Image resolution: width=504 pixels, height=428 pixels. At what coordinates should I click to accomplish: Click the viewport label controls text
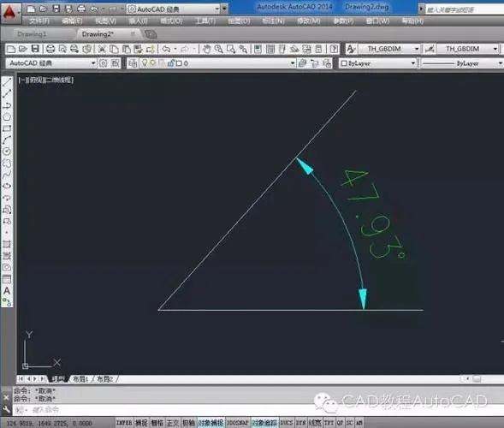(x=46, y=80)
